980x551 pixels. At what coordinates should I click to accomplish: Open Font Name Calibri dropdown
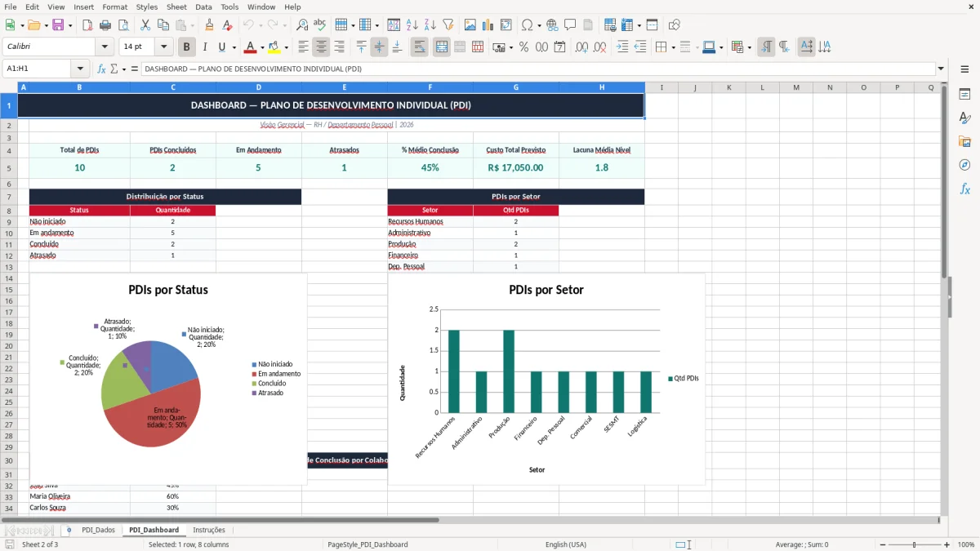point(105,47)
